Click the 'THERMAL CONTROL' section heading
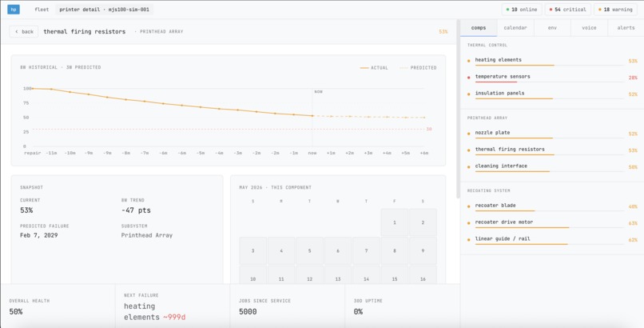The width and height of the screenshot is (644, 328). [x=487, y=46]
